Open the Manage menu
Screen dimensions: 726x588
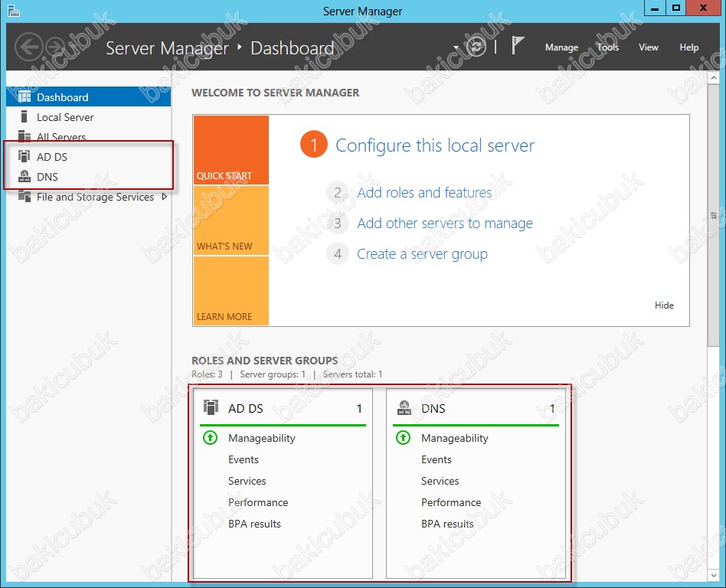[x=561, y=47]
